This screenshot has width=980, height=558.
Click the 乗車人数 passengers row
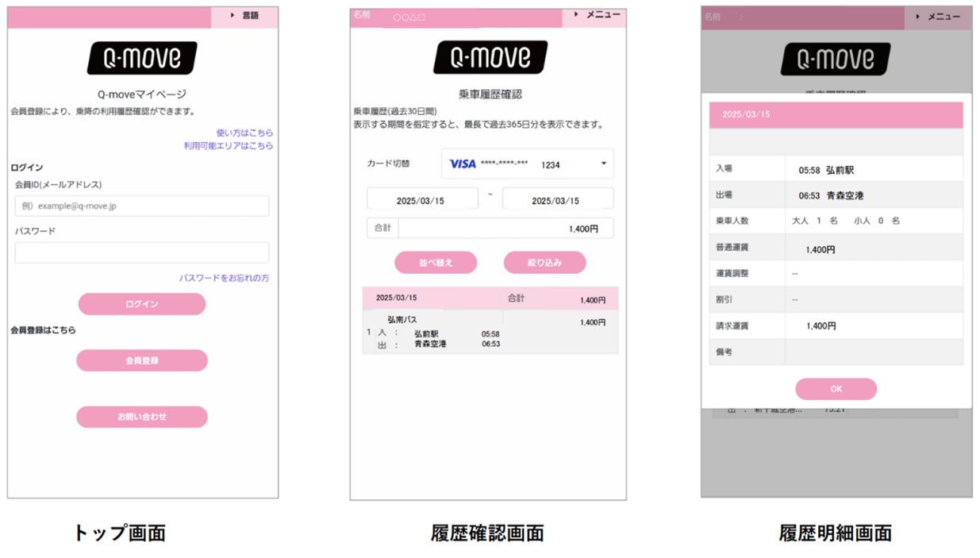(x=836, y=221)
